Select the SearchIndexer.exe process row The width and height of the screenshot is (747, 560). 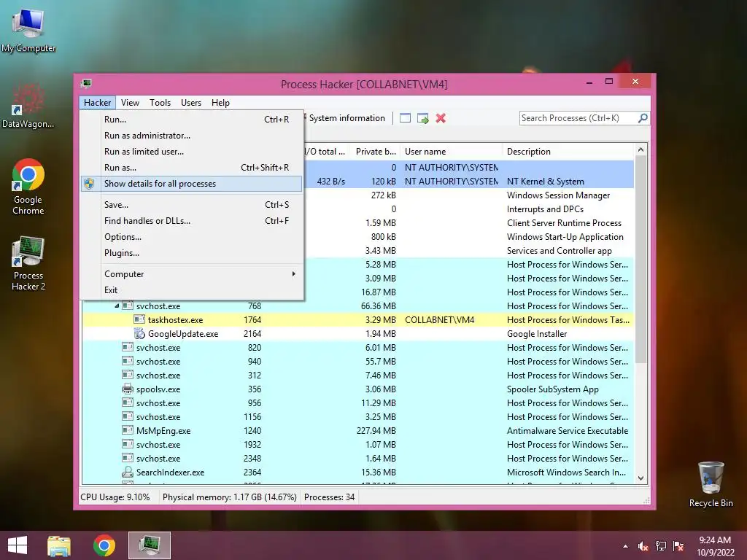(358, 472)
